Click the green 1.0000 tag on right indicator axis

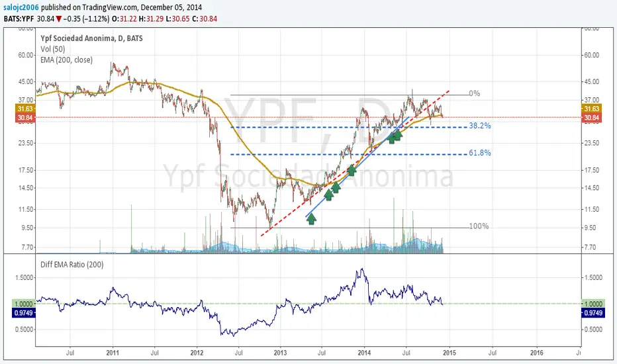coord(593,304)
